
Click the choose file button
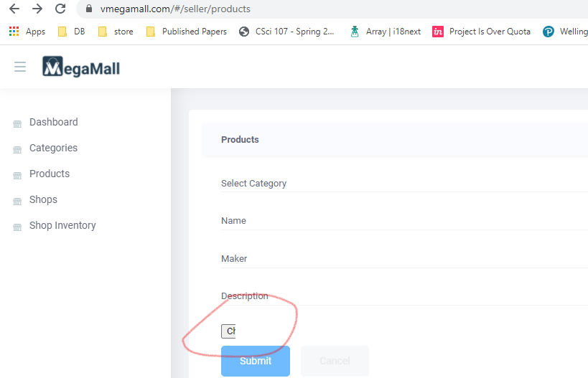point(228,331)
